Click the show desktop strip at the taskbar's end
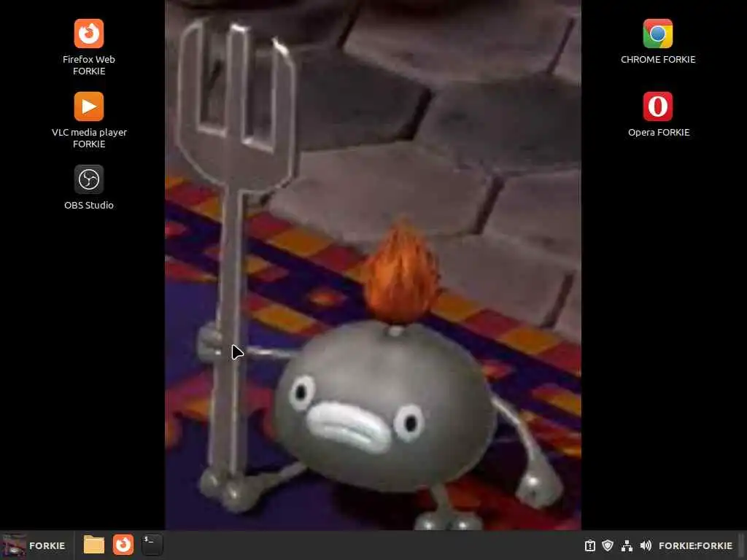The height and width of the screenshot is (560, 747). click(x=743, y=545)
